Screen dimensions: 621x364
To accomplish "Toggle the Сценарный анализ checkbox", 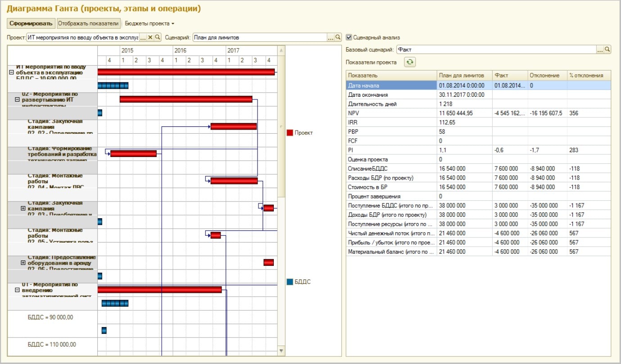I will (x=349, y=37).
